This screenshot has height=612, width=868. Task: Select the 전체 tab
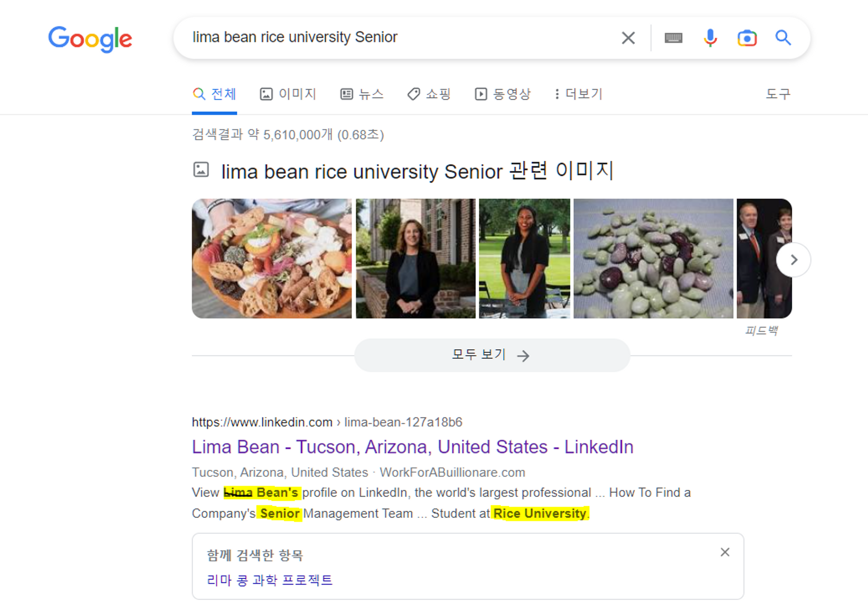[214, 94]
